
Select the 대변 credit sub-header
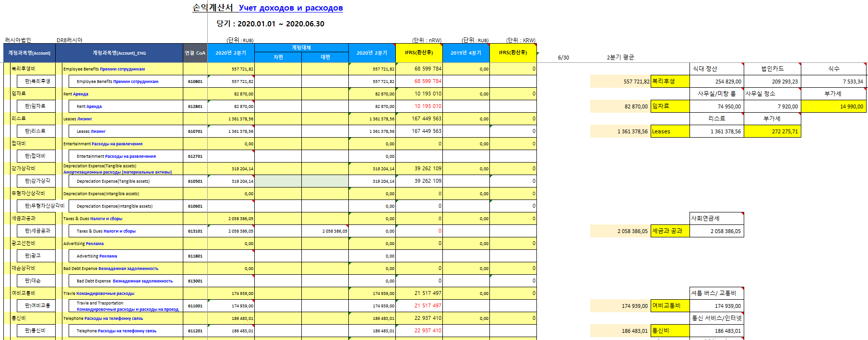point(325,57)
